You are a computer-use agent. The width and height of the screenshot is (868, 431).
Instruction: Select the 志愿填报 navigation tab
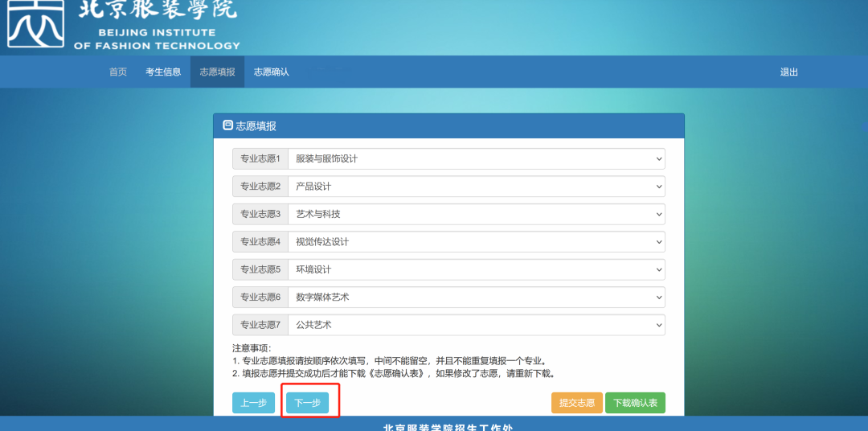pyautogui.click(x=218, y=72)
